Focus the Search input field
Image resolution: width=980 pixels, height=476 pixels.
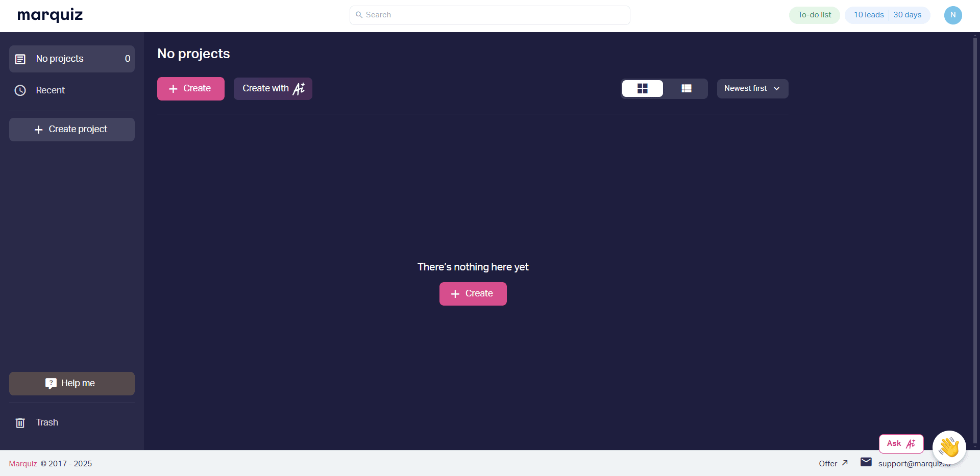click(490, 15)
